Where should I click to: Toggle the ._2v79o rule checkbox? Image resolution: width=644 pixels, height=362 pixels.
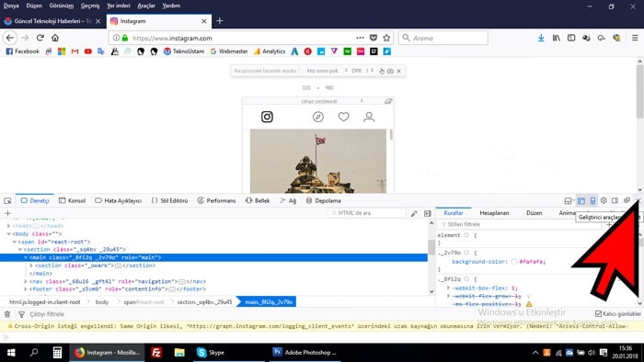click(466, 253)
